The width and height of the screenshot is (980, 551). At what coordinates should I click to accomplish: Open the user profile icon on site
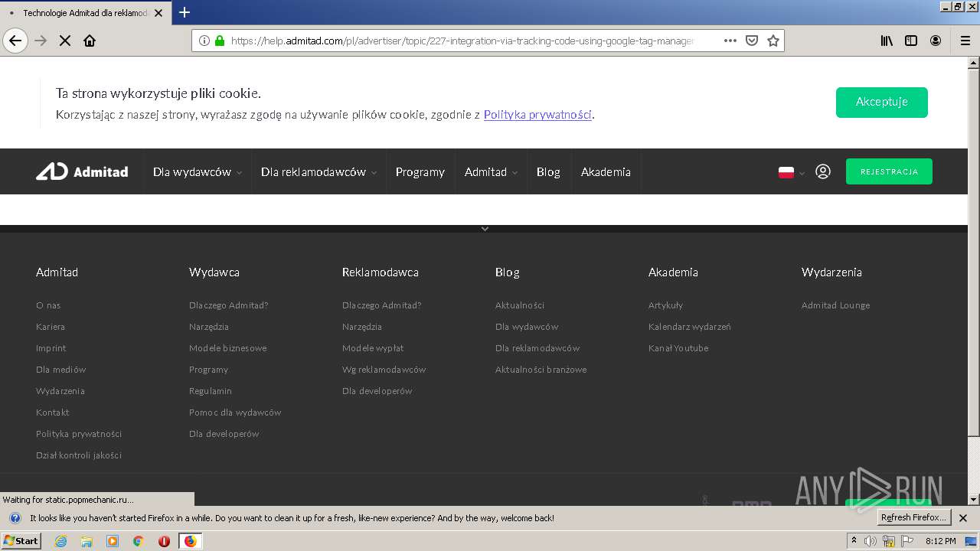tap(823, 171)
